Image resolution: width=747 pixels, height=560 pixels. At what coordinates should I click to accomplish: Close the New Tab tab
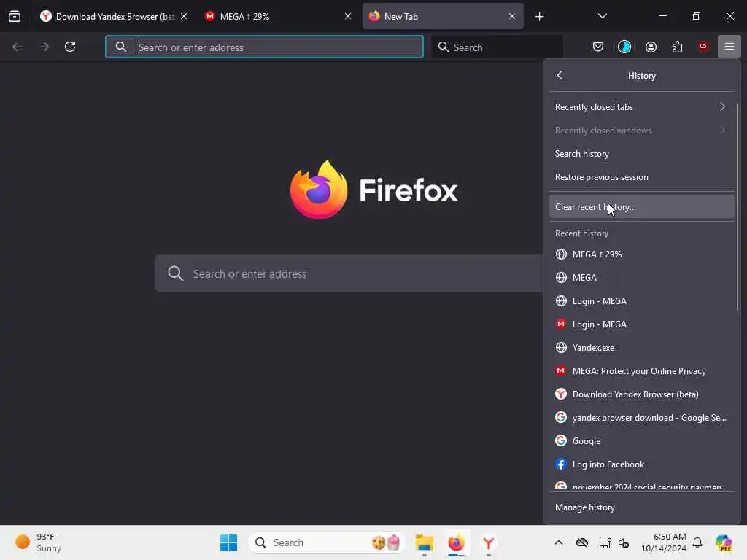511,16
